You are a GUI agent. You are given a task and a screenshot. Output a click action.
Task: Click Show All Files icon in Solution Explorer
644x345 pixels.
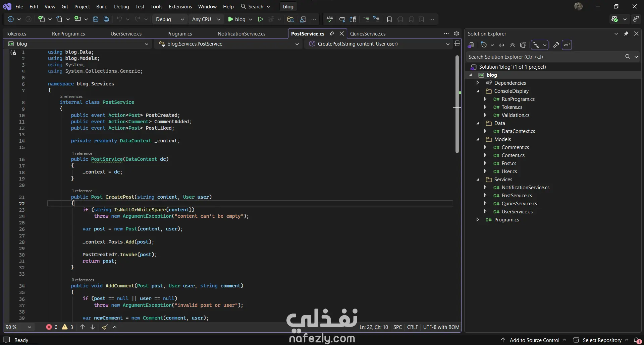523,45
